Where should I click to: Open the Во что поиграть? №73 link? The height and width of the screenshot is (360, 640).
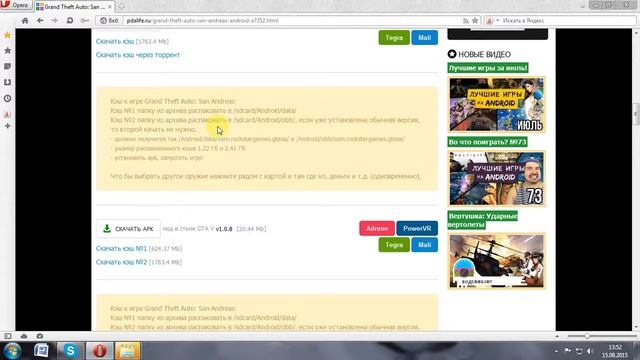click(487, 142)
